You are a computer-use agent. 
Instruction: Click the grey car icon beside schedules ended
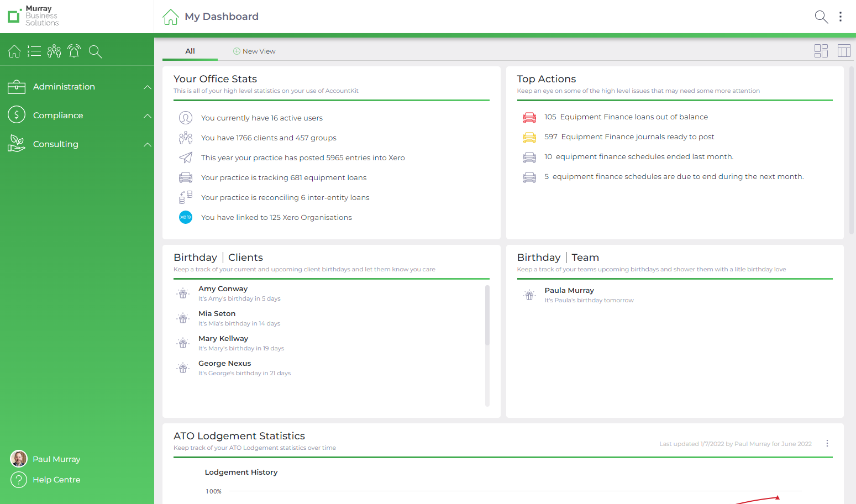pos(529,157)
